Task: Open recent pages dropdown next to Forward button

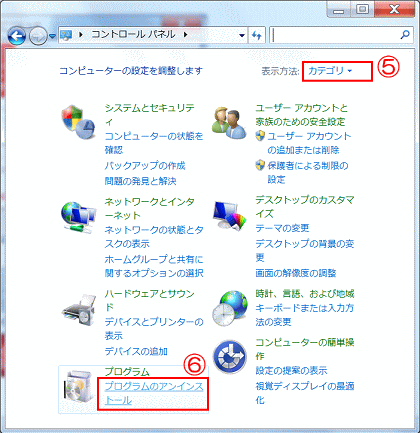Action: 52,36
